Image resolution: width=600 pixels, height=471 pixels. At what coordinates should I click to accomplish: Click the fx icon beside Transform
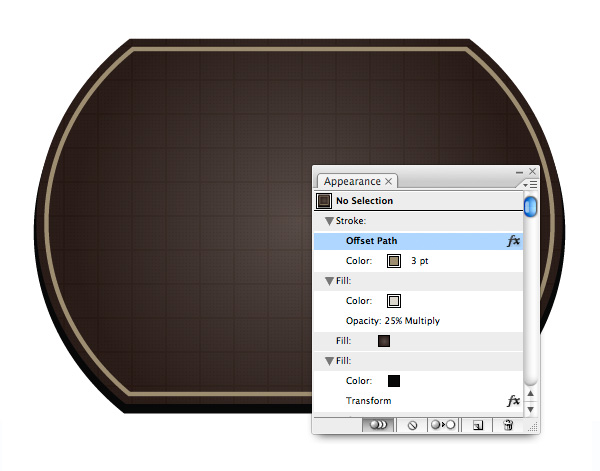(513, 401)
